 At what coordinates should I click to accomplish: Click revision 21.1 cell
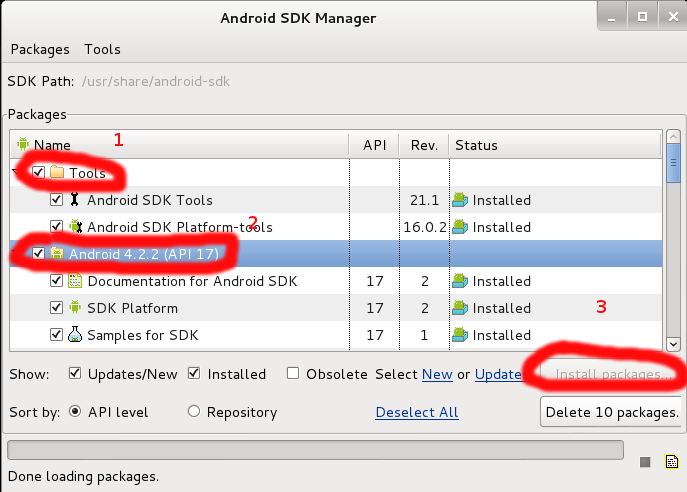click(x=424, y=200)
